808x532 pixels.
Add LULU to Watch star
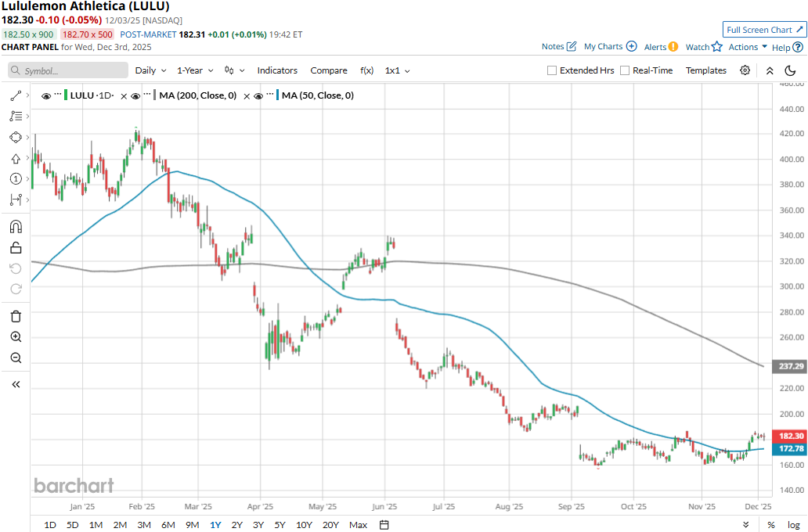pos(717,47)
